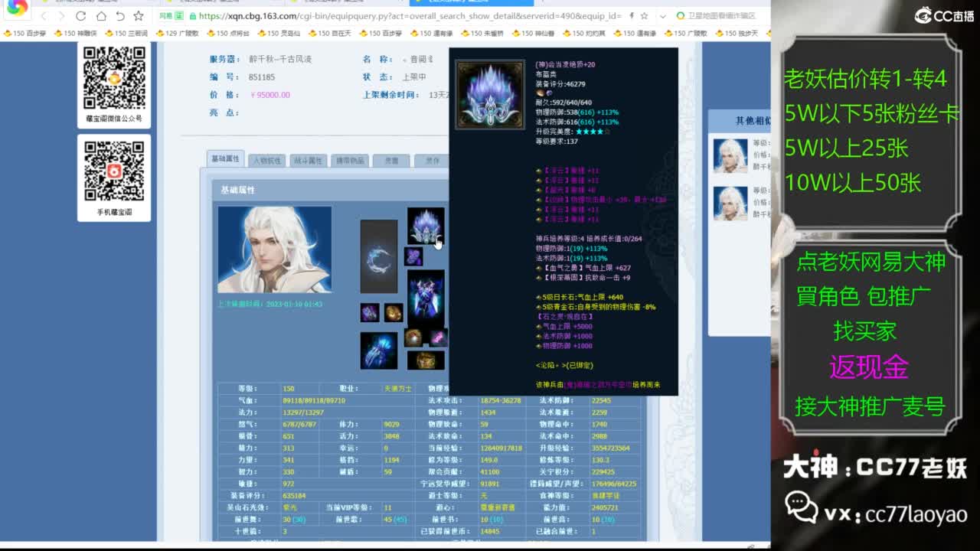Click the experience value 12640917818

[501, 448]
